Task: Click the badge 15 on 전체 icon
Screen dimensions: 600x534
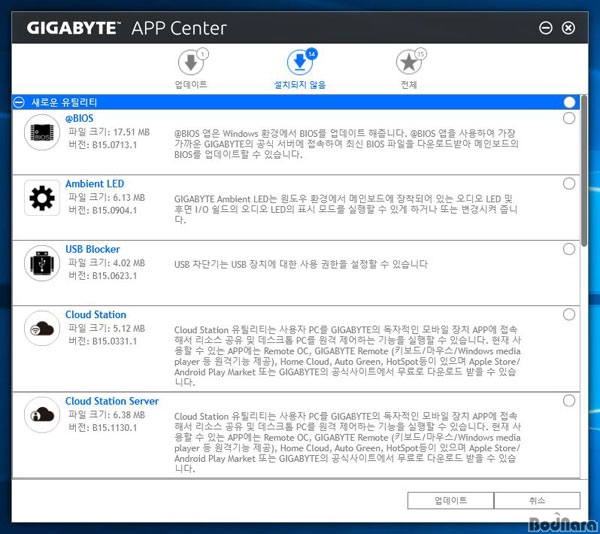Action: [421, 54]
